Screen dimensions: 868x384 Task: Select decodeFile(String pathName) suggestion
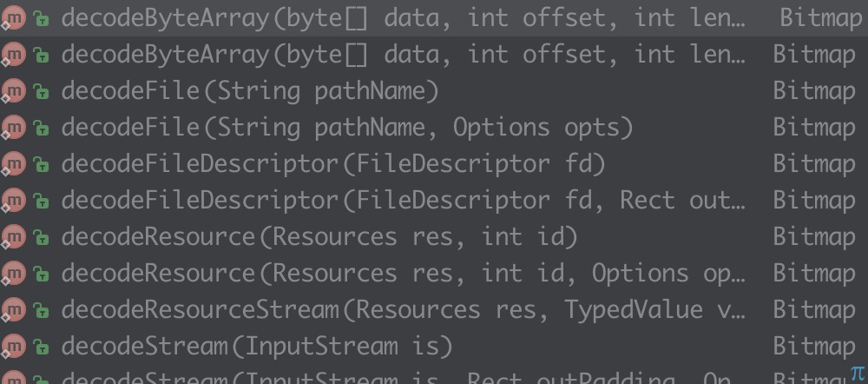coord(250,91)
